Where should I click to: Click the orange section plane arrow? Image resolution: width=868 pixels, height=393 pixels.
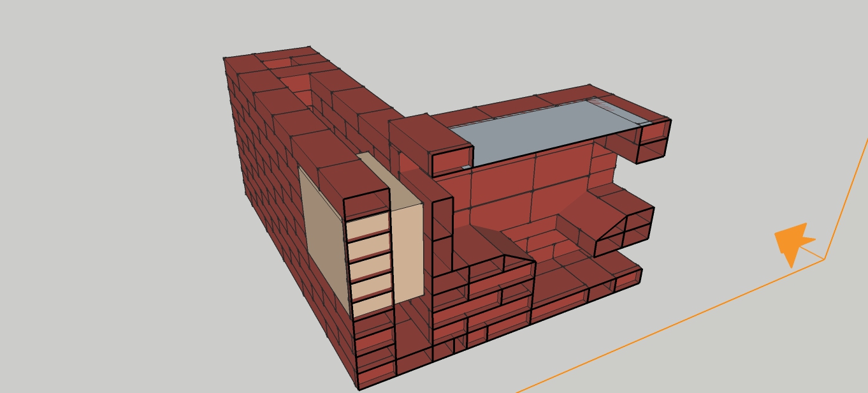792,242
